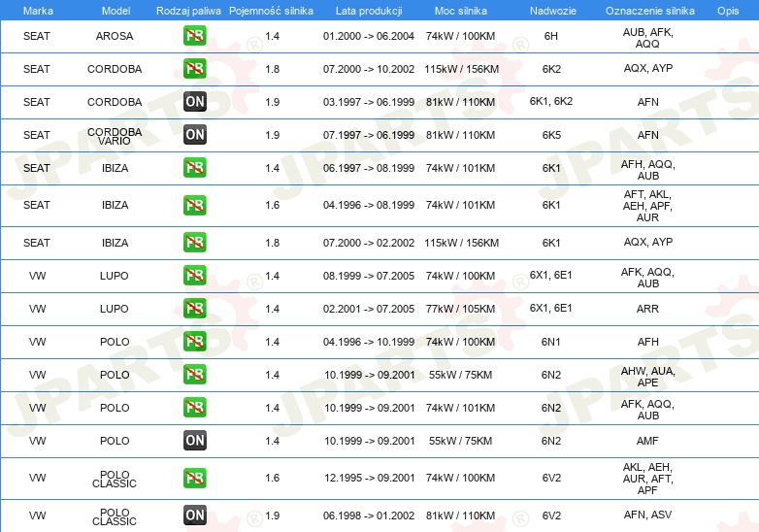
Task: Click the date range '07.1997 -> 06.1999'
Action: [x=369, y=135]
